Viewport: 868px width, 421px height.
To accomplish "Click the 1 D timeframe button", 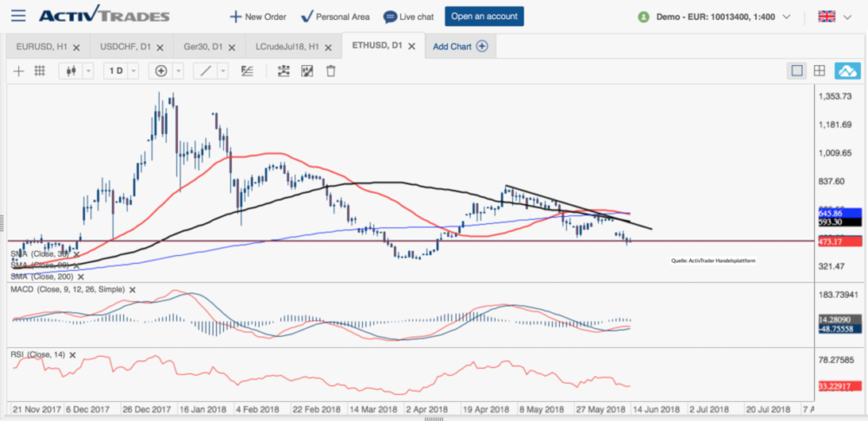I will point(115,71).
